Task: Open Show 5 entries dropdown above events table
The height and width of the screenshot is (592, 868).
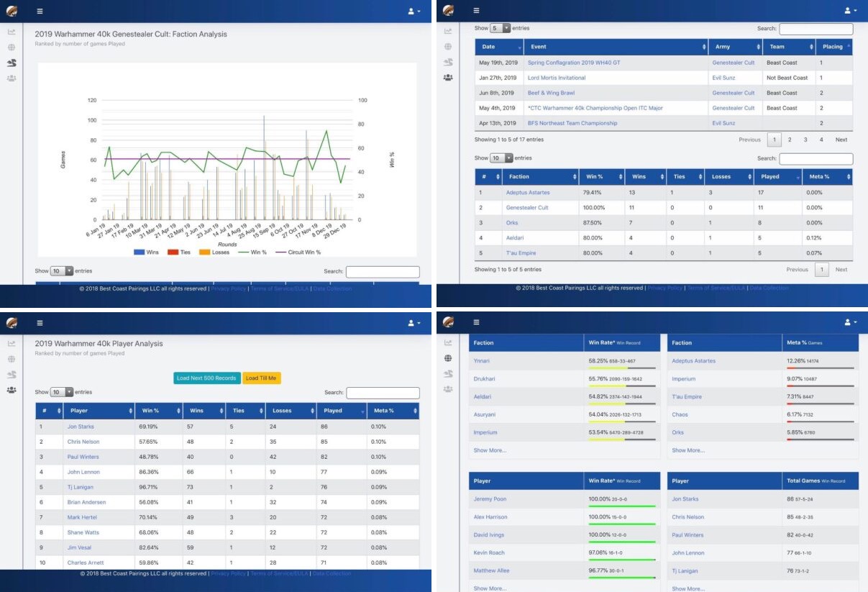Action: pos(500,28)
